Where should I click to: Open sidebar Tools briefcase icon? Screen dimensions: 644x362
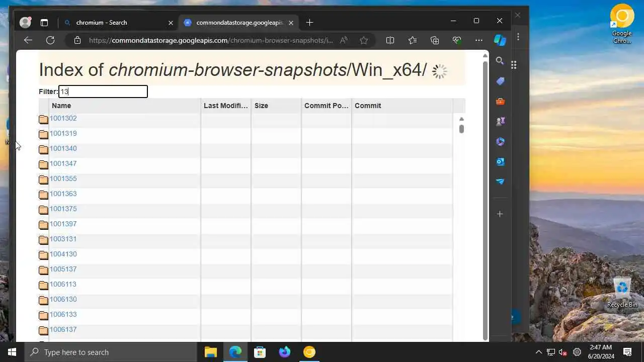pyautogui.click(x=500, y=101)
